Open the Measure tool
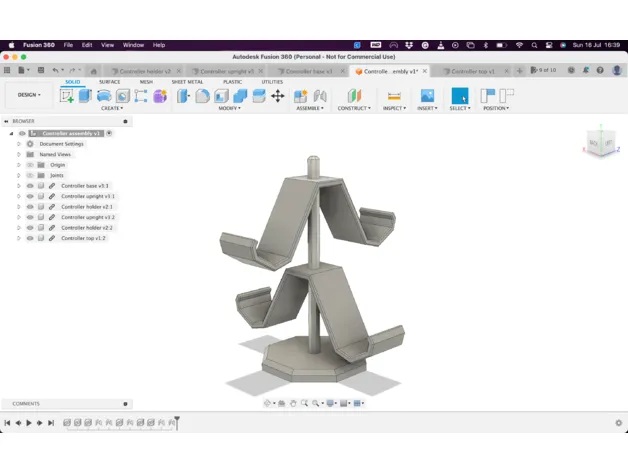Viewport: 628px width, 472px height. click(394, 96)
